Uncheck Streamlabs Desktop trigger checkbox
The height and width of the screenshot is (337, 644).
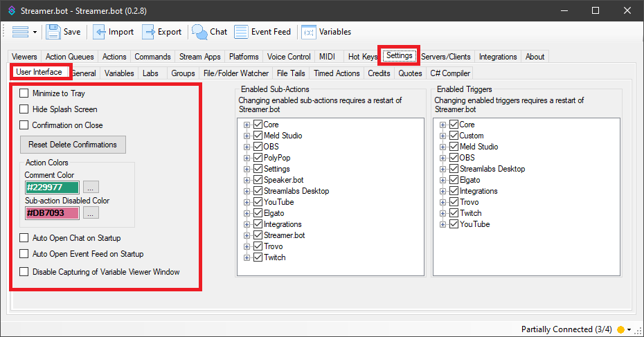point(454,169)
